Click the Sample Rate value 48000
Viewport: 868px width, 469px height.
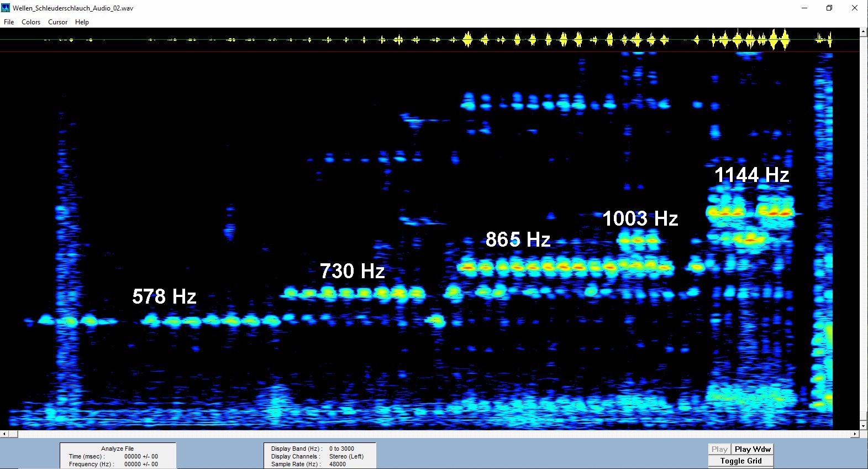click(337, 464)
